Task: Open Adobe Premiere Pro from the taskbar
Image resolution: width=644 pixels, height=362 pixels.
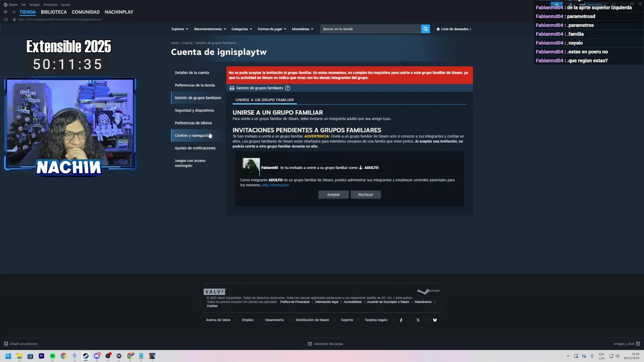Action: (41, 356)
